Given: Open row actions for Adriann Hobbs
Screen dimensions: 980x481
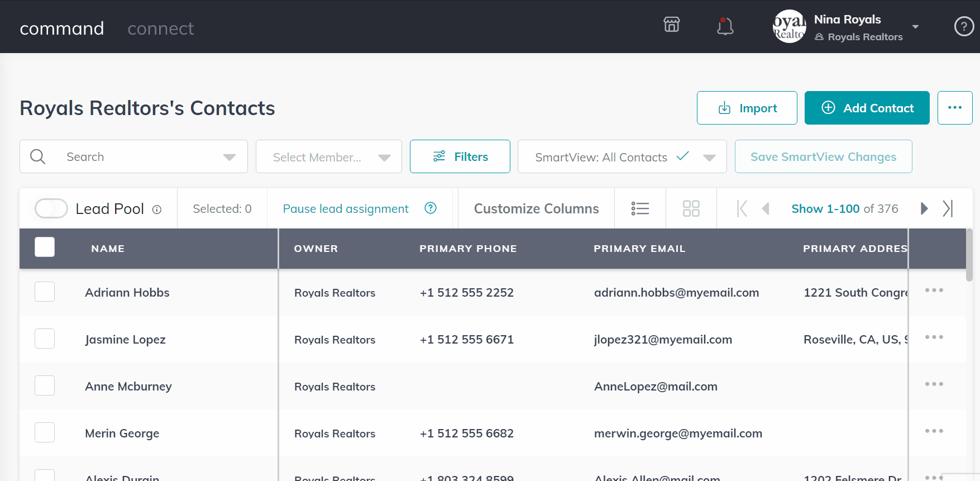Looking at the screenshot, I should point(934,290).
